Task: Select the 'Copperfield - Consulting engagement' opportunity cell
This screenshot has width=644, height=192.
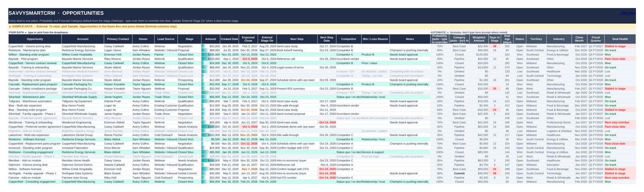Action: (x=35, y=182)
